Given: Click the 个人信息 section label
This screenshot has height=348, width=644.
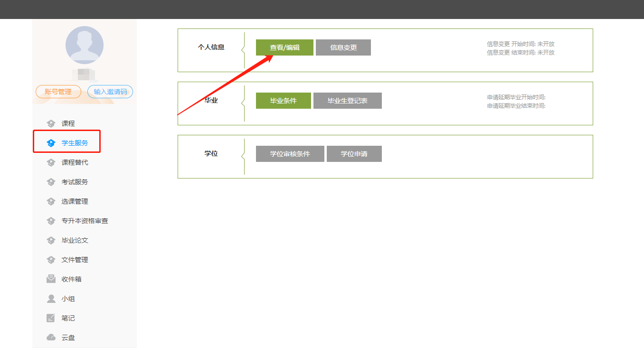Looking at the screenshot, I should (x=211, y=47).
